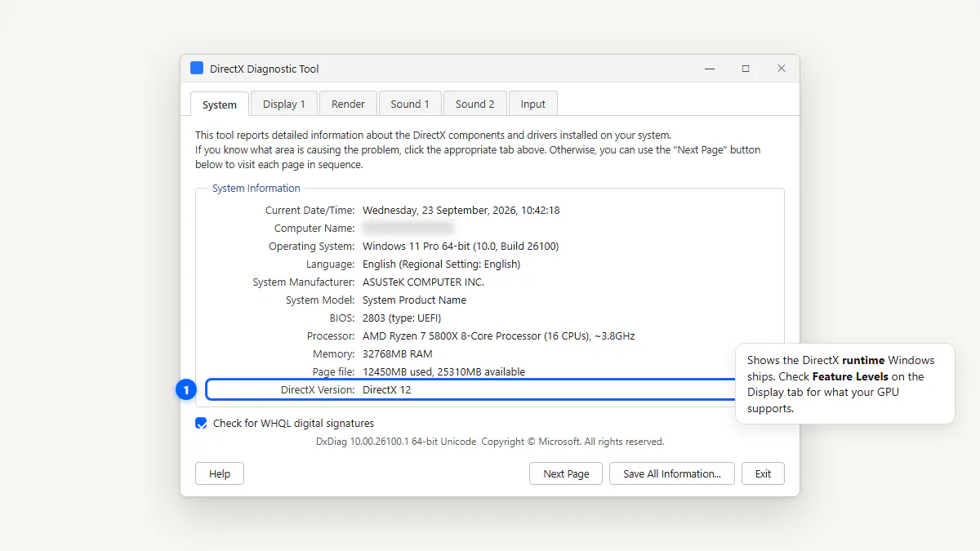Switch to the Display 1 tab
The height and width of the screenshot is (551, 980).
(x=284, y=104)
